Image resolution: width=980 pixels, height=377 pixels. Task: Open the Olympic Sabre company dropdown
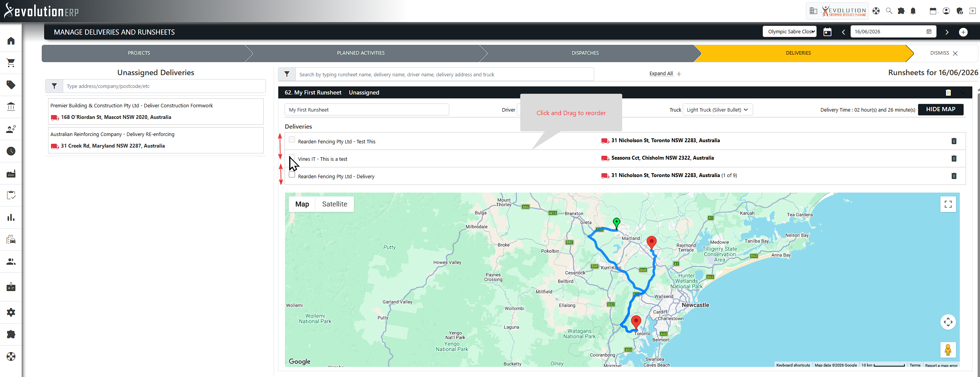(x=790, y=32)
